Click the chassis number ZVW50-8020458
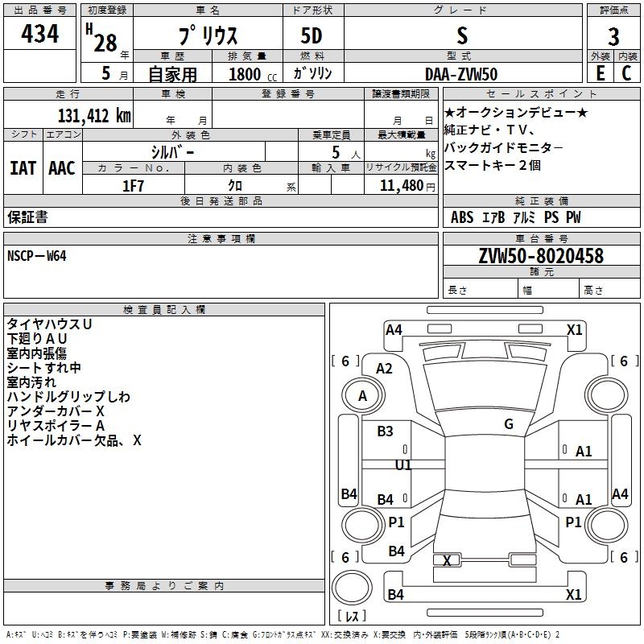Screen dimensions: 644x644 click(541, 256)
